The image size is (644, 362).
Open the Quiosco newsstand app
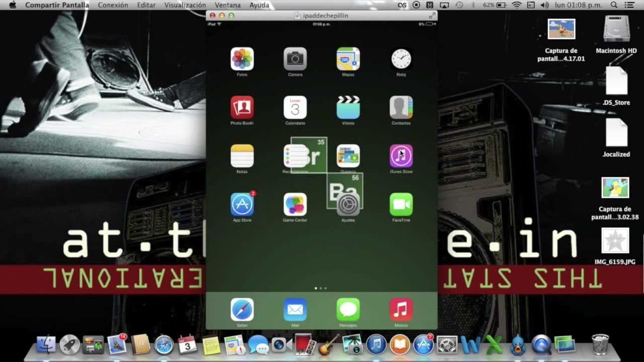click(x=348, y=156)
